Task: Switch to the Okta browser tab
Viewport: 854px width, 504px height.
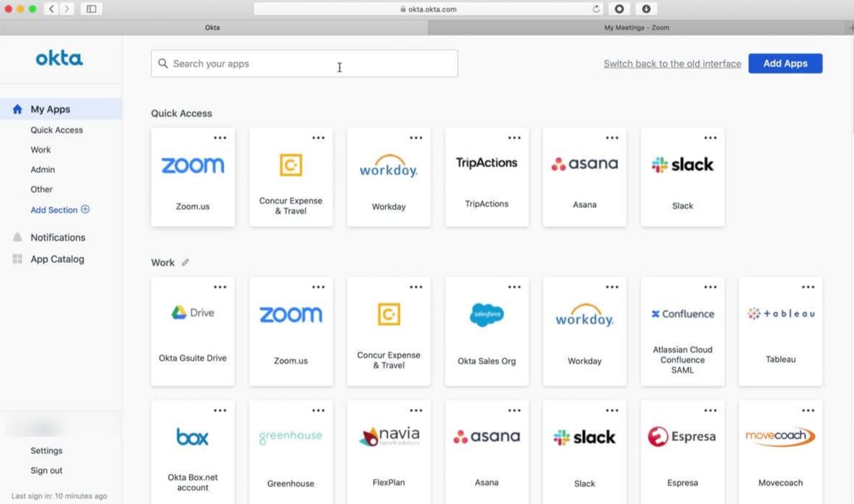Action: [213, 27]
